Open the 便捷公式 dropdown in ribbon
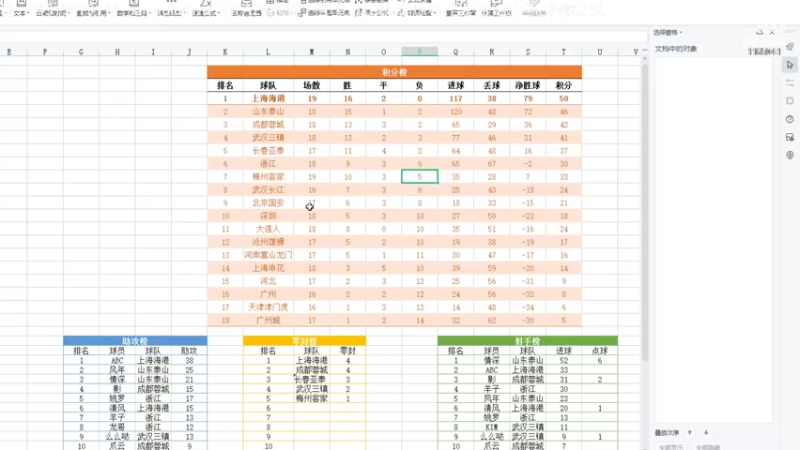The width and height of the screenshot is (800, 450). coord(206,9)
